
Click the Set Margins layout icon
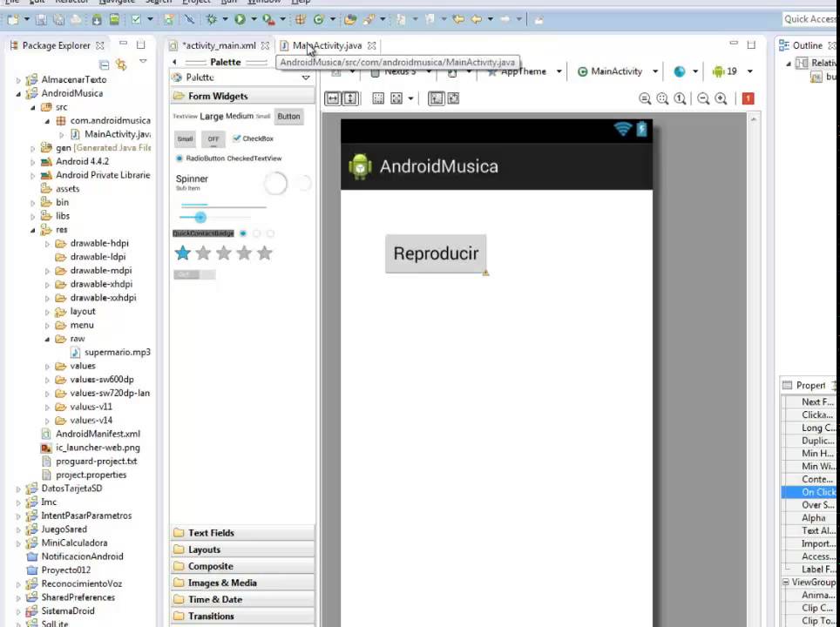pyautogui.click(x=378, y=98)
